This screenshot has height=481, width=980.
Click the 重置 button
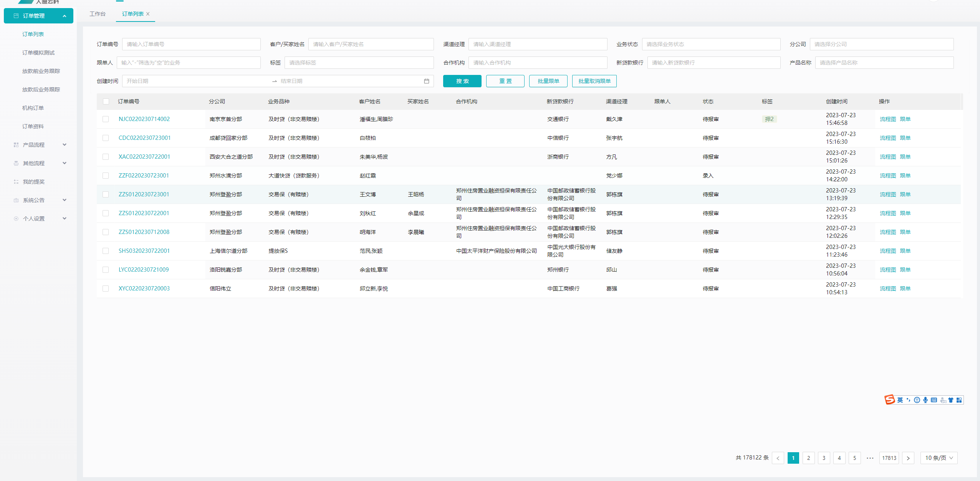tap(505, 81)
